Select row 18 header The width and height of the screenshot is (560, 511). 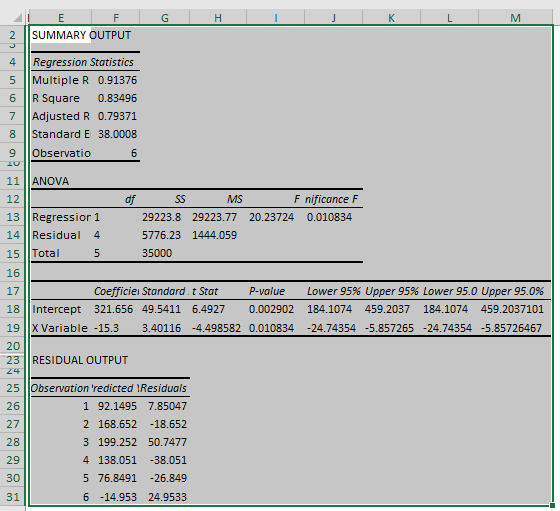click(x=12, y=309)
